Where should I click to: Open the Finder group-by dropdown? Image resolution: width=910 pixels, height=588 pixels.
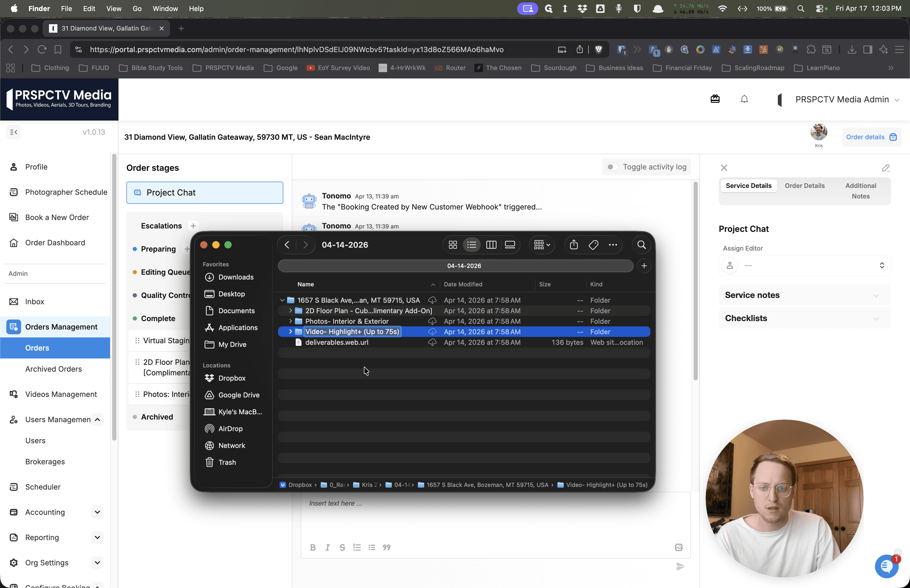click(x=541, y=245)
